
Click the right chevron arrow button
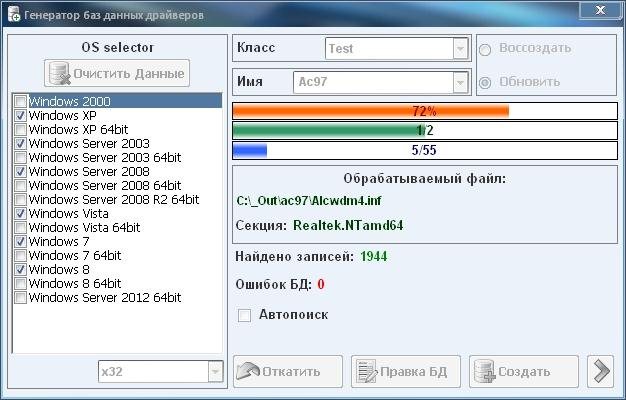(x=601, y=371)
